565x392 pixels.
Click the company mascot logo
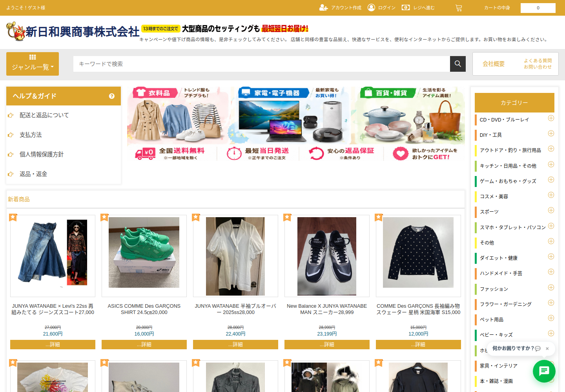pos(16,31)
